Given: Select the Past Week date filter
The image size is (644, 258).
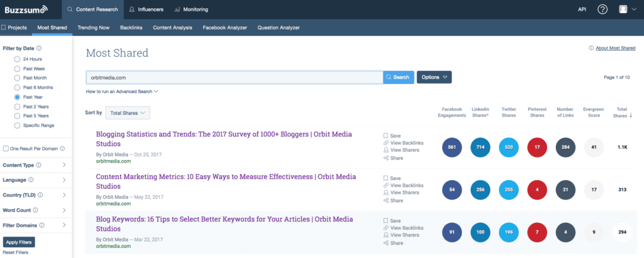Looking at the screenshot, I should point(17,68).
